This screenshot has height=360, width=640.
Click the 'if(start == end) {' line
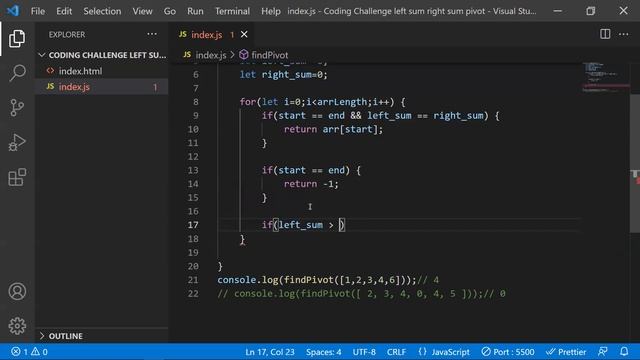click(x=311, y=170)
